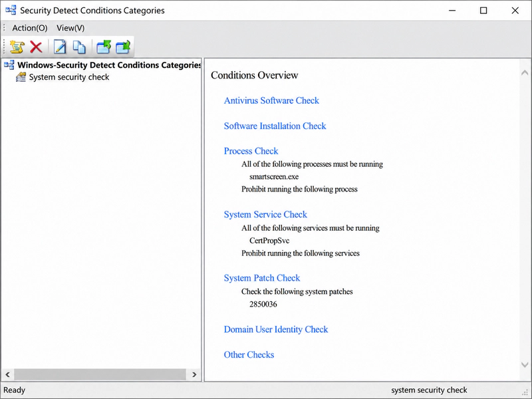
Task: Select the System security check tree item
Action: point(69,77)
